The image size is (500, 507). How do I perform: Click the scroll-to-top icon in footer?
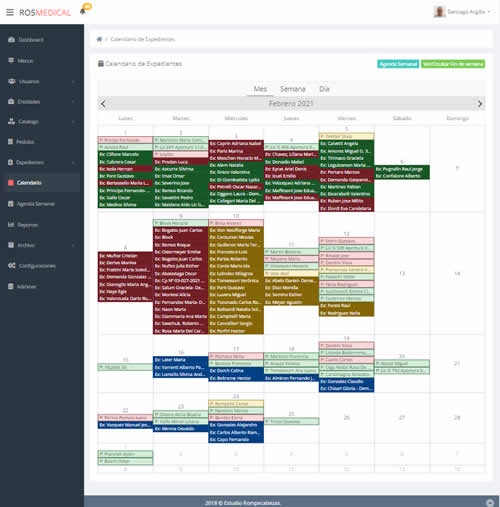[490, 502]
